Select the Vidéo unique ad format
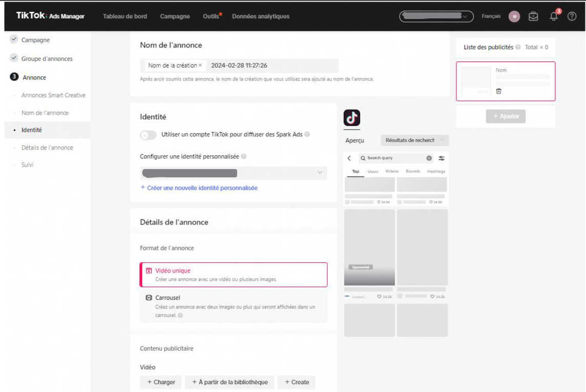Viewport: 586px width, 392px height. tap(234, 275)
